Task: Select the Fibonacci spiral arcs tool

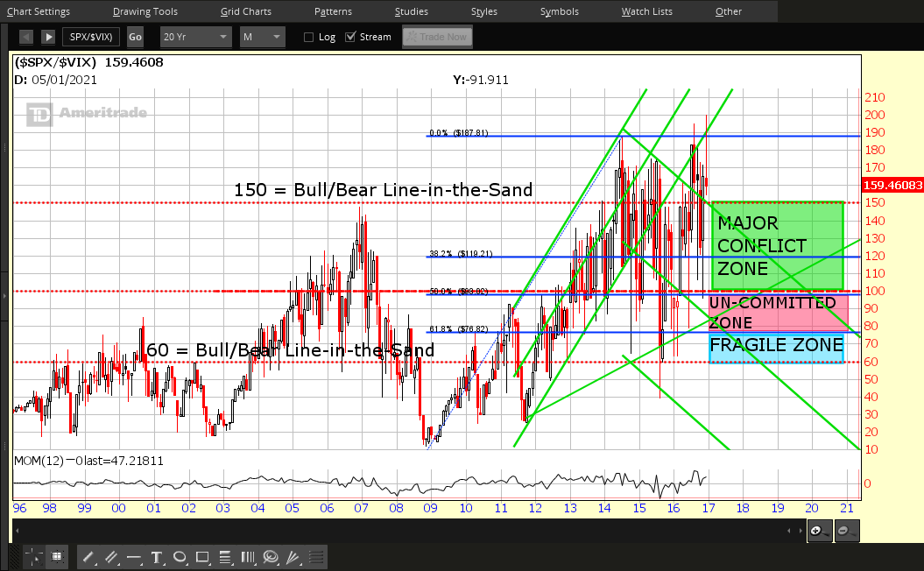Action: [x=271, y=557]
